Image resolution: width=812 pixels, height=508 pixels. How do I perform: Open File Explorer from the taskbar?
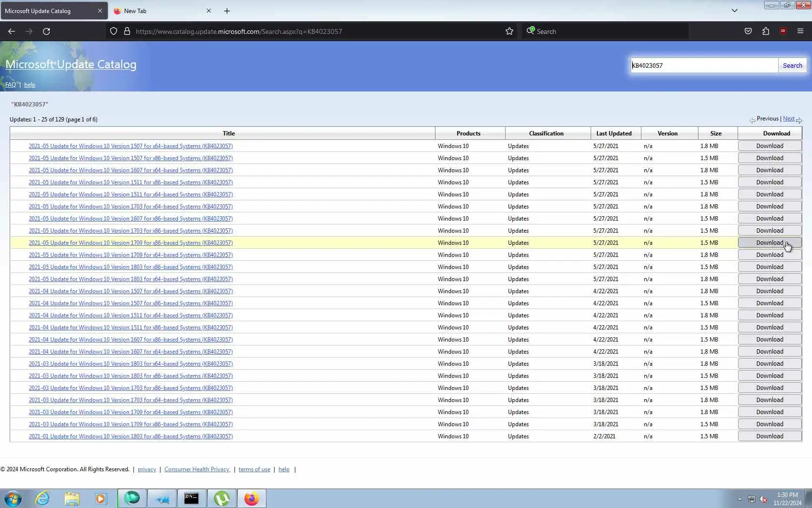click(x=72, y=498)
